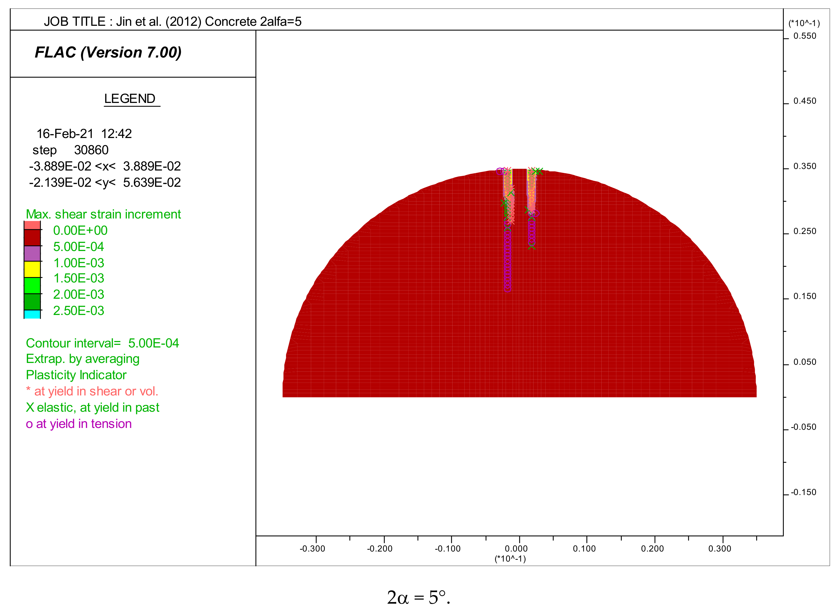The image size is (840, 616).
Task: Click the purple legend color swatch
Action: click(x=32, y=253)
